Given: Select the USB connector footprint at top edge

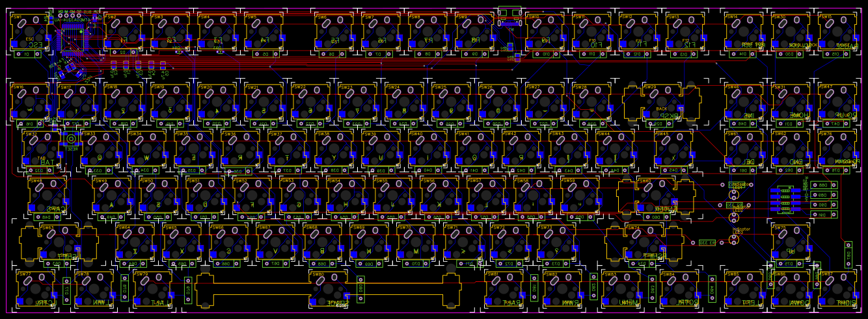Looking at the screenshot, I should (x=509, y=18).
